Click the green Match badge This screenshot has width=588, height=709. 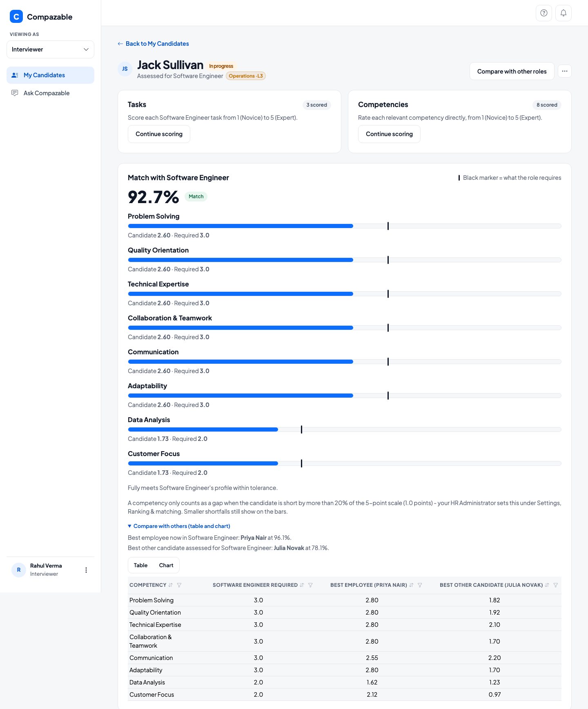(x=196, y=197)
